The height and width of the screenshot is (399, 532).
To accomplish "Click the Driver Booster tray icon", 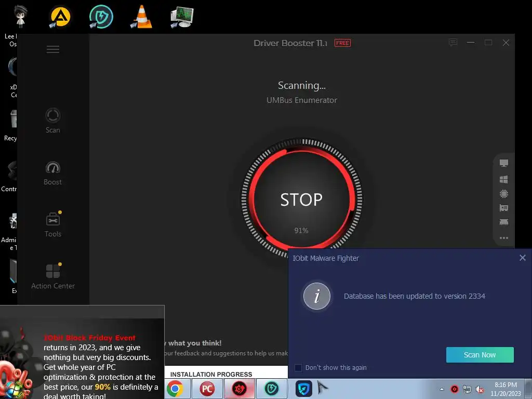I will tap(454, 389).
